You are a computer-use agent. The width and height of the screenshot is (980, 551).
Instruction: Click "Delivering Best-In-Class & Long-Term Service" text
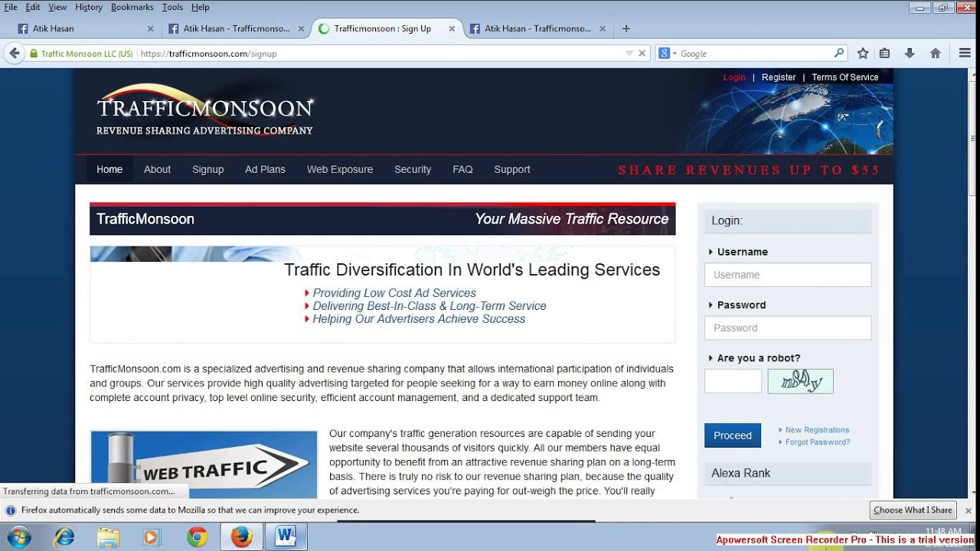pyautogui.click(x=430, y=306)
